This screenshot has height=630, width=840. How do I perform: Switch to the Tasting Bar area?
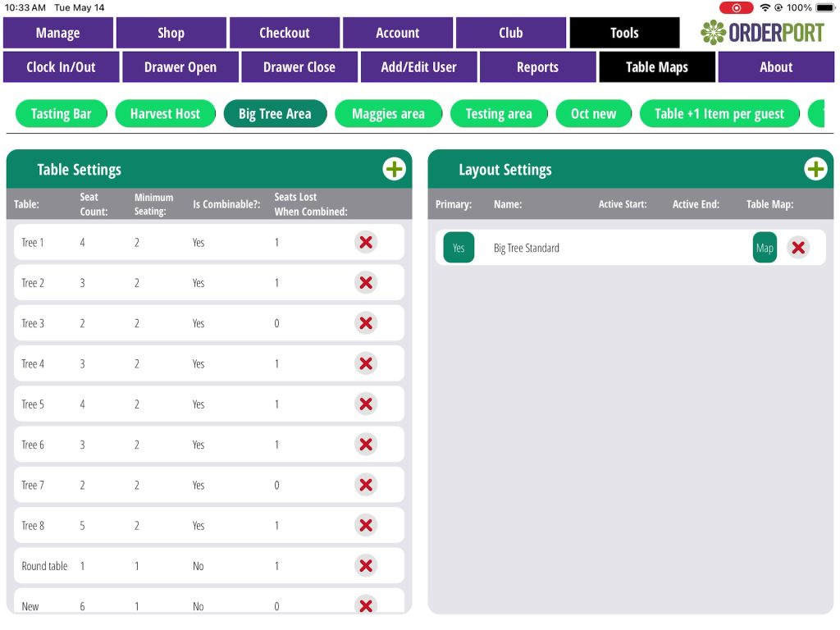pyautogui.click(x=61, y=114)
